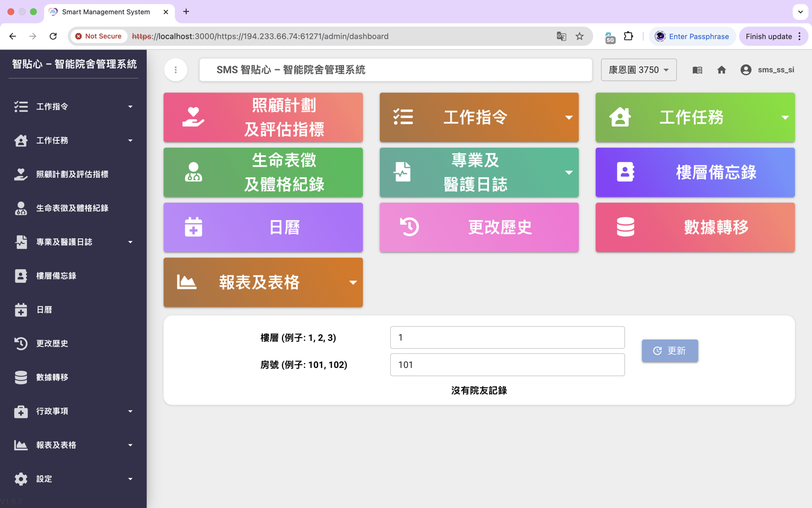
Task: Click the 更新 refresh button
Action: click(670, 351)
